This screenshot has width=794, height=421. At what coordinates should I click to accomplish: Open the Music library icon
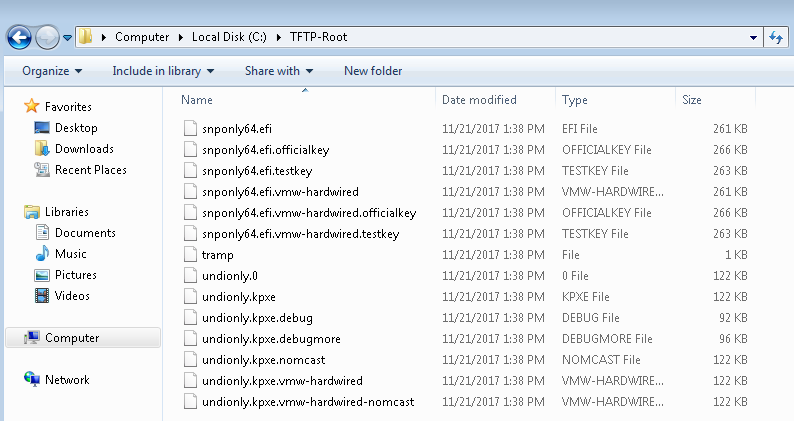(x=42, y=254)
